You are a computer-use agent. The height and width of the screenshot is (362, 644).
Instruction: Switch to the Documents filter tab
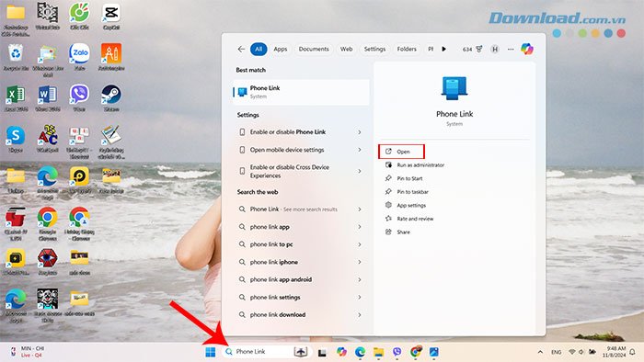[x=314, y=50]
